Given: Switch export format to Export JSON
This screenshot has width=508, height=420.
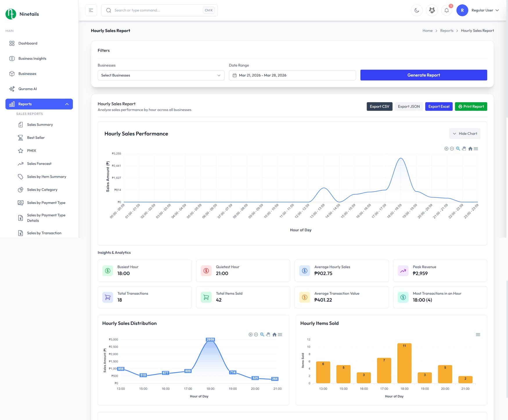Looking at the screenshot, I should coord(408,106).
